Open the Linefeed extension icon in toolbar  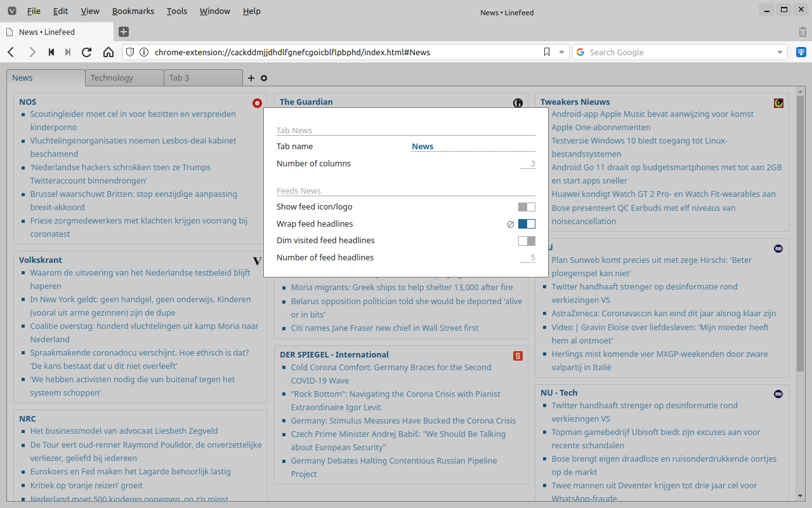click(801, 52)
